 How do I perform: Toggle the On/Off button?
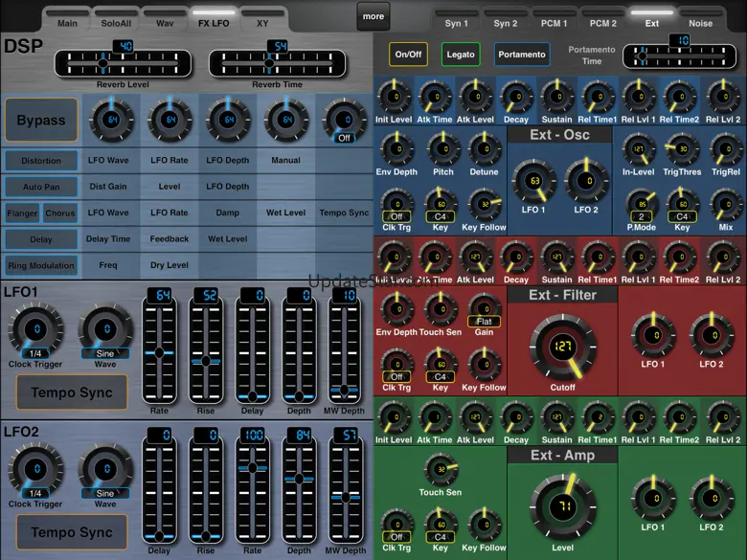(x=408, y=55)
